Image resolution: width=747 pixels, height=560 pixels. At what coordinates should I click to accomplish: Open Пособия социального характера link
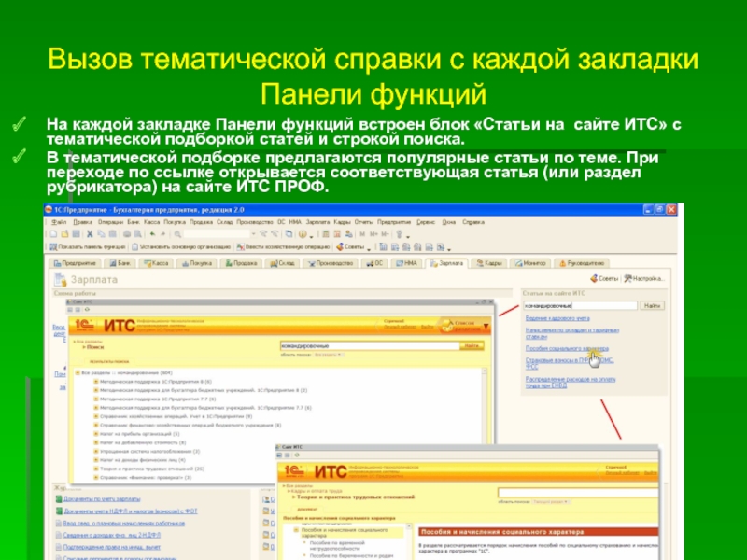[x=567, y=348]
